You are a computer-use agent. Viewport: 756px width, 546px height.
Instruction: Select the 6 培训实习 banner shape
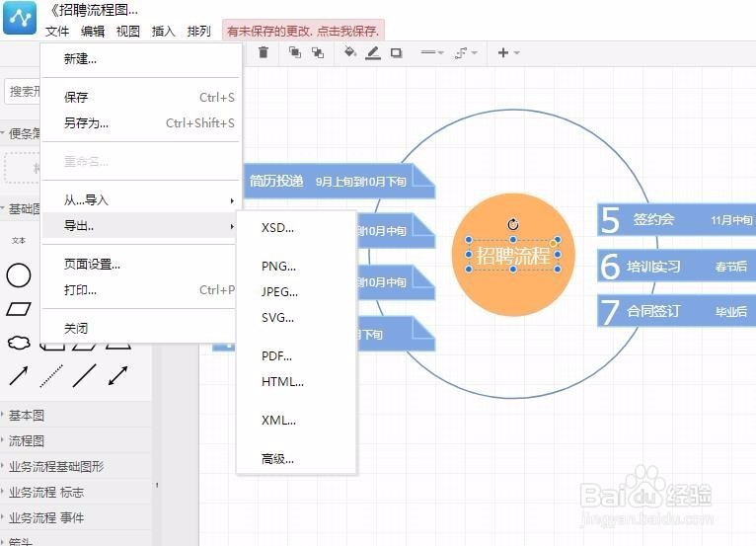click(x=676, y=266)
